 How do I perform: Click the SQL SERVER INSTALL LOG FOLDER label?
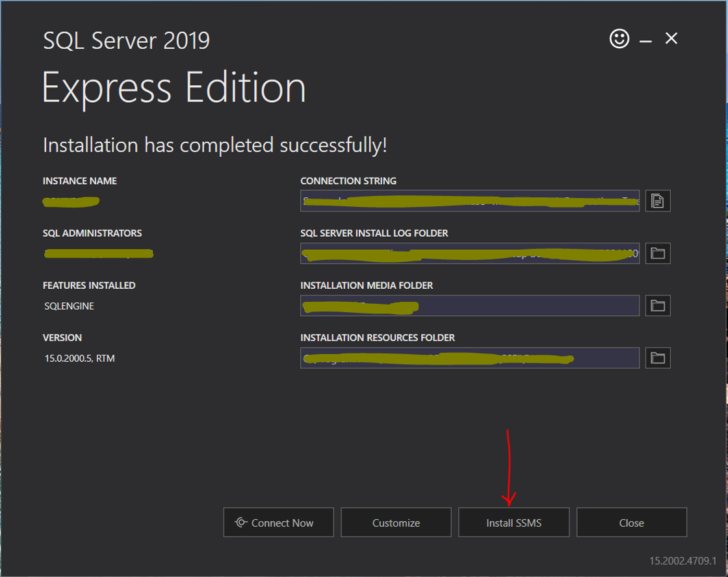pos(374,234)
